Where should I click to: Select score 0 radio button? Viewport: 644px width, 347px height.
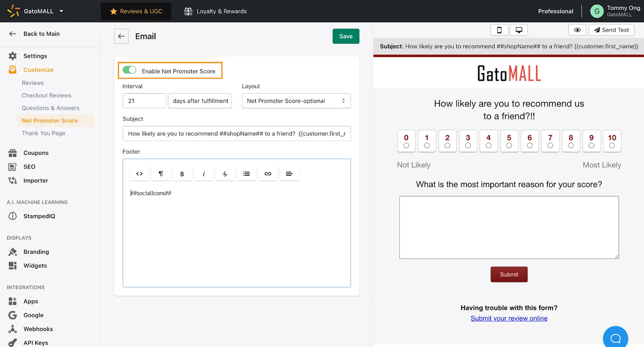point(406,146)
